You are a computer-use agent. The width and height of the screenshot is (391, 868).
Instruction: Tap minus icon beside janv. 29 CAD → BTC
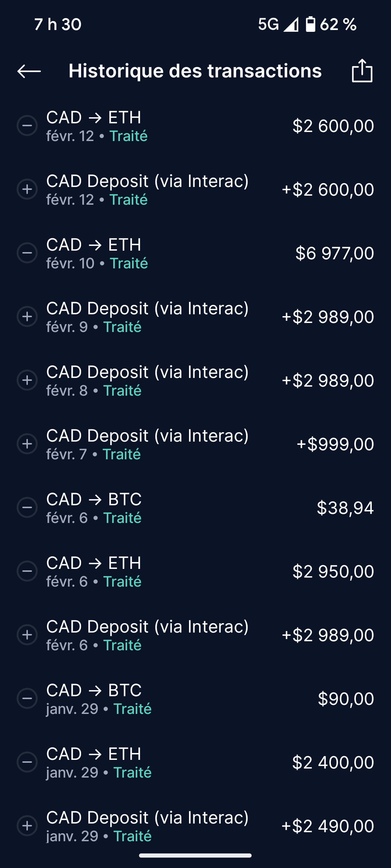[27, 699]
